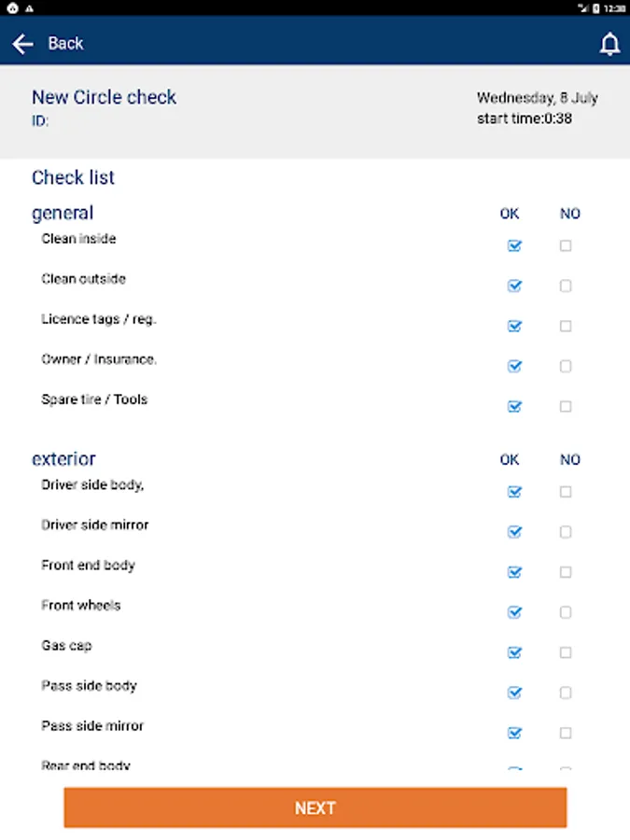Image resolution: width=630 pixels, height=840 pixels.
Task: Mark NO for Pass side body
Action: 566,693
